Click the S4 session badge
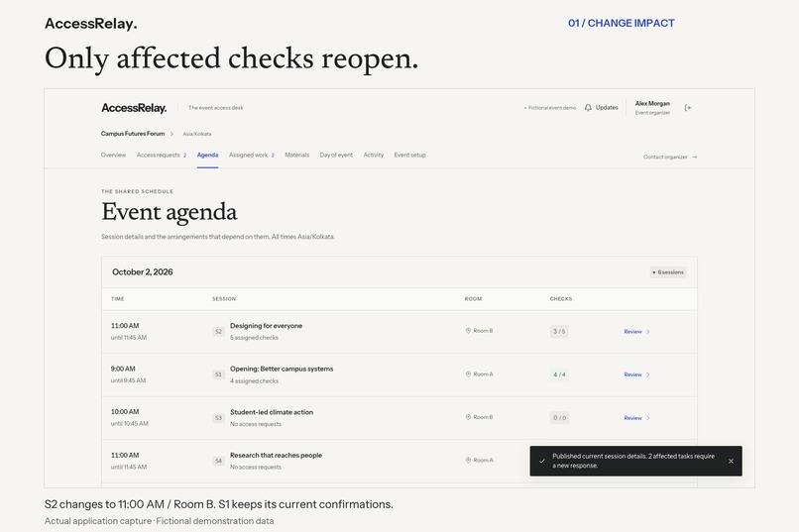Screen dimensions: 799x532 click(x=218, y=461)
